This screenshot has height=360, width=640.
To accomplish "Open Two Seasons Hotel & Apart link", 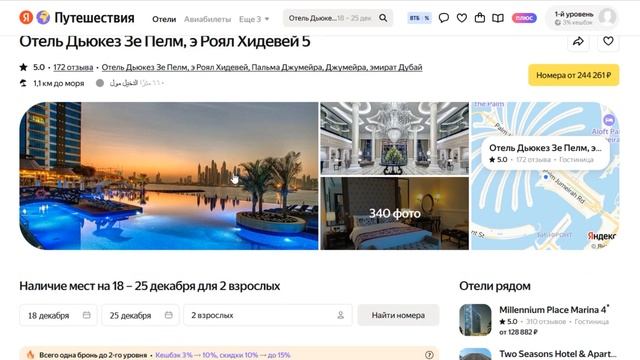I will [x=558, y=354].
